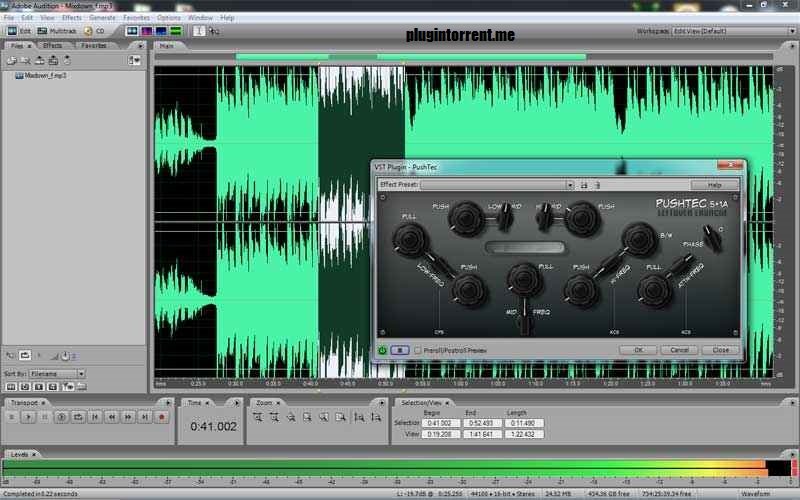Open the Zoom panel options menu arrow
The image size is (800, 500).
[x=381, y=403]
